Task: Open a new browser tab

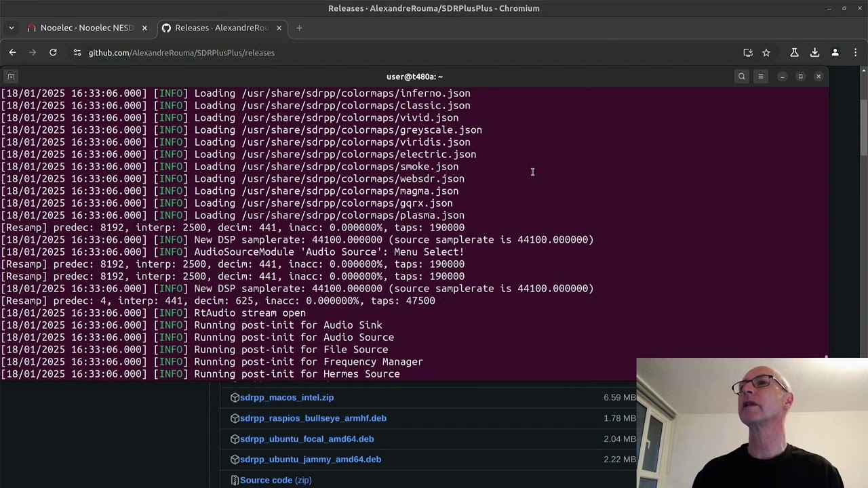Action: (x=299, y=28)
